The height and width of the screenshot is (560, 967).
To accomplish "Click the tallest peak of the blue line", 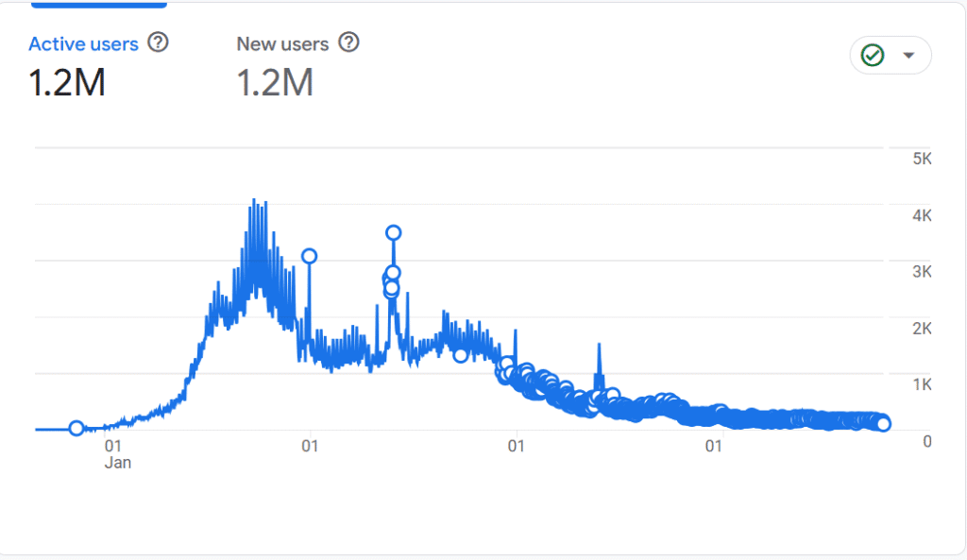I will click(253, 201).
